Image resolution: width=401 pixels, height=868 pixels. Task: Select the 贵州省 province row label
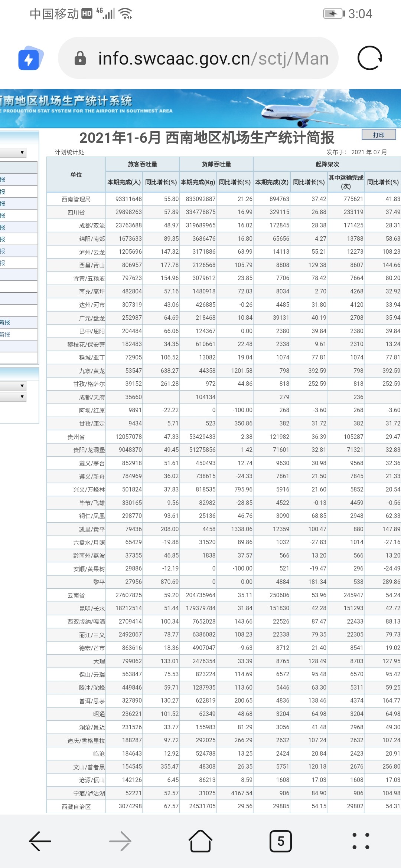point(76,437)
